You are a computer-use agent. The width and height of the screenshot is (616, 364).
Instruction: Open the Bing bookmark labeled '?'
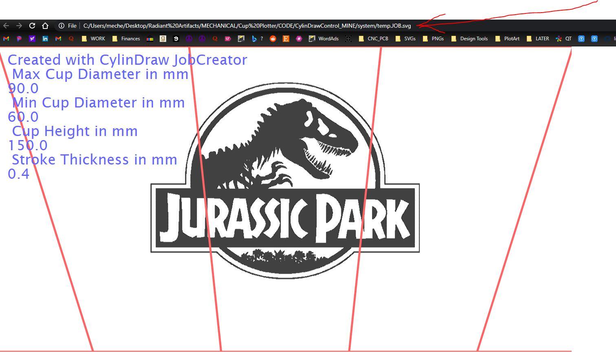[257, 39]
